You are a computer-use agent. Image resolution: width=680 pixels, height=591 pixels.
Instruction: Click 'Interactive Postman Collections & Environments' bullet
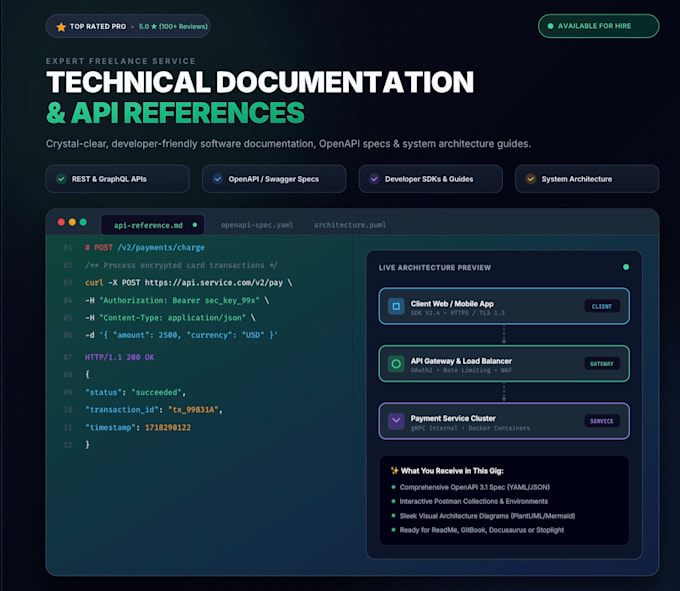474,501
